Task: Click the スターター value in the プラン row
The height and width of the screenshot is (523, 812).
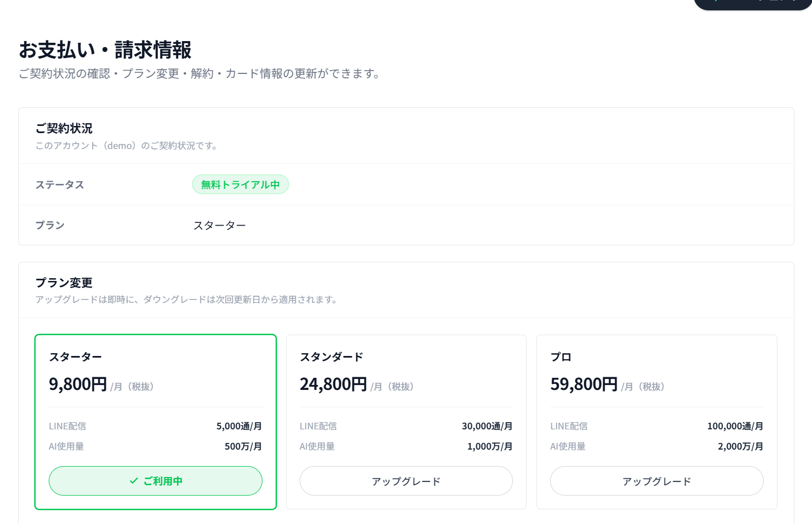Action: (220, 225)
